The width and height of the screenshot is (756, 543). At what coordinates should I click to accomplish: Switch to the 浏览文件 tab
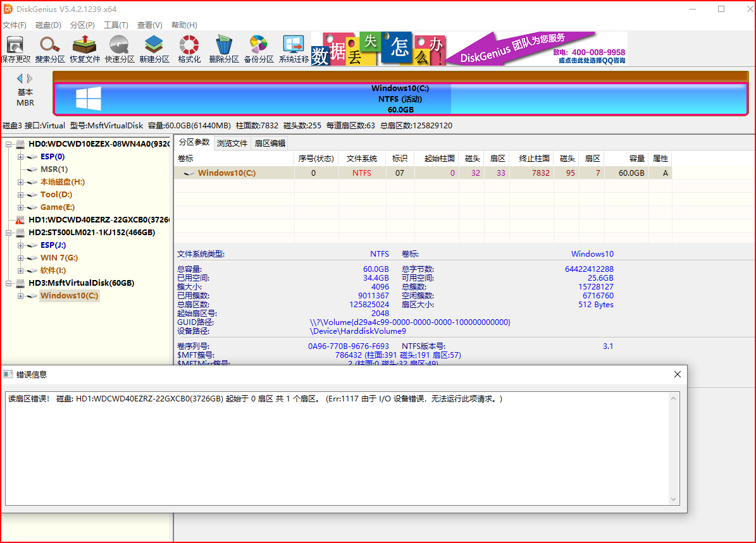click(232, 143)
